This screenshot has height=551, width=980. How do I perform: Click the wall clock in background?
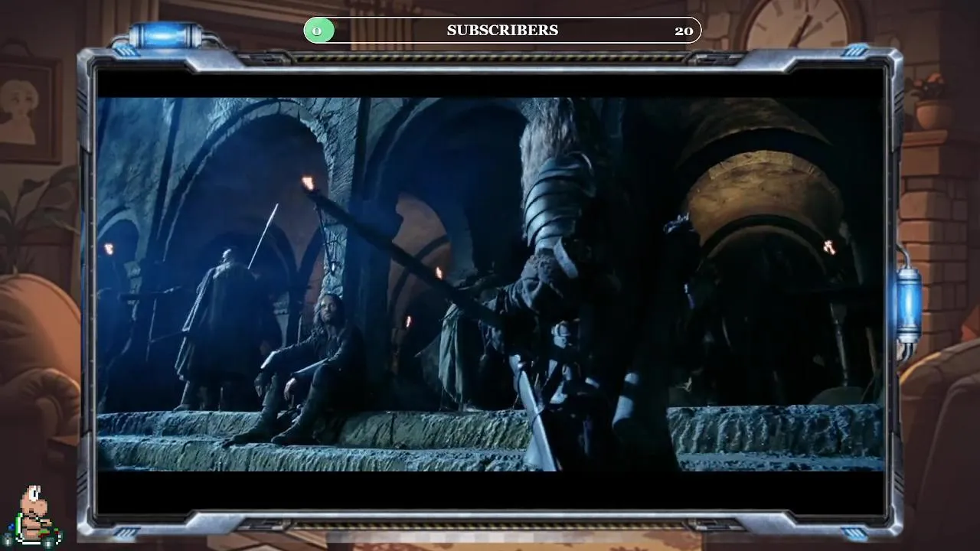(803, 26)
